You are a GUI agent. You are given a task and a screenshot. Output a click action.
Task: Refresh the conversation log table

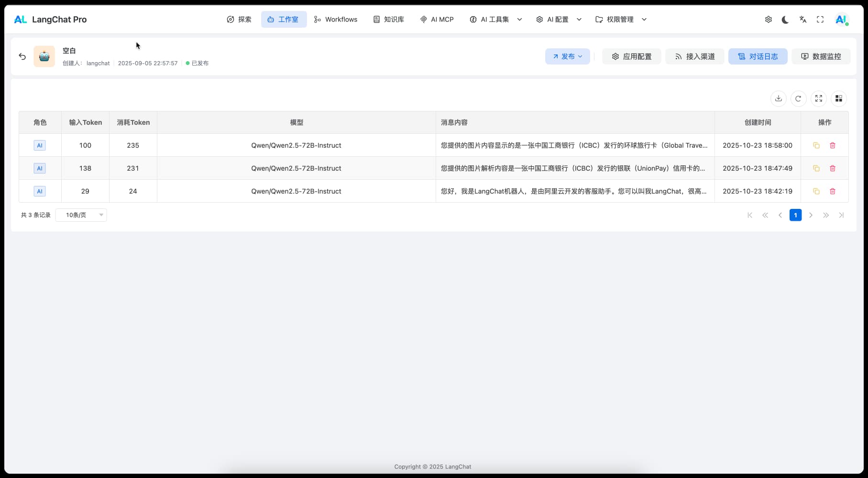[798, 98]
